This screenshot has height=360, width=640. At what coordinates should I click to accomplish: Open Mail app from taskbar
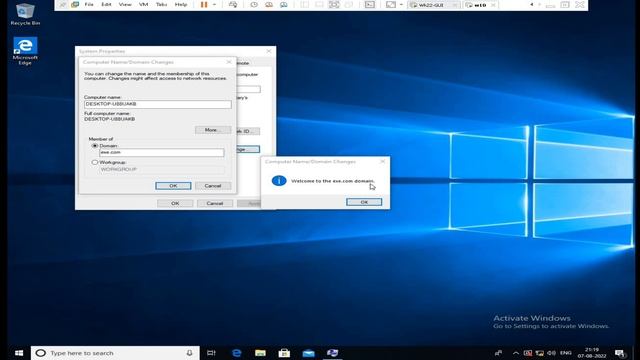click(x=308, y=353)
